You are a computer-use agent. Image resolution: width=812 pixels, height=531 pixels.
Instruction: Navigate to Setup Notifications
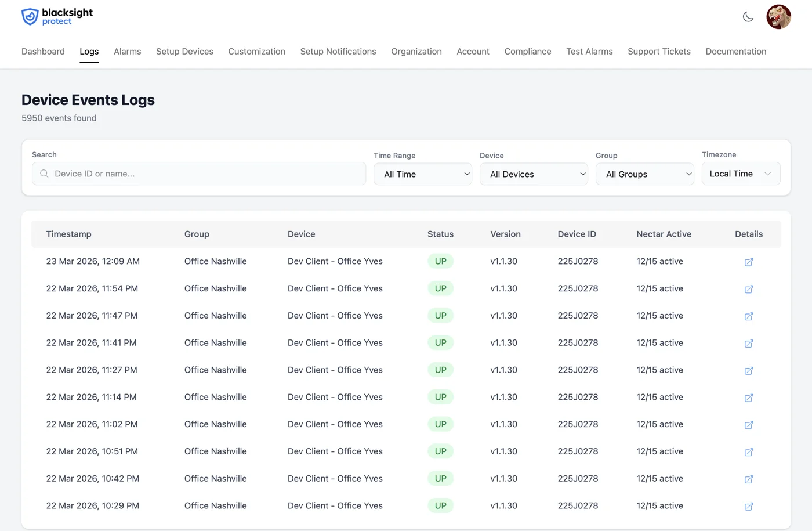(338, 51)
